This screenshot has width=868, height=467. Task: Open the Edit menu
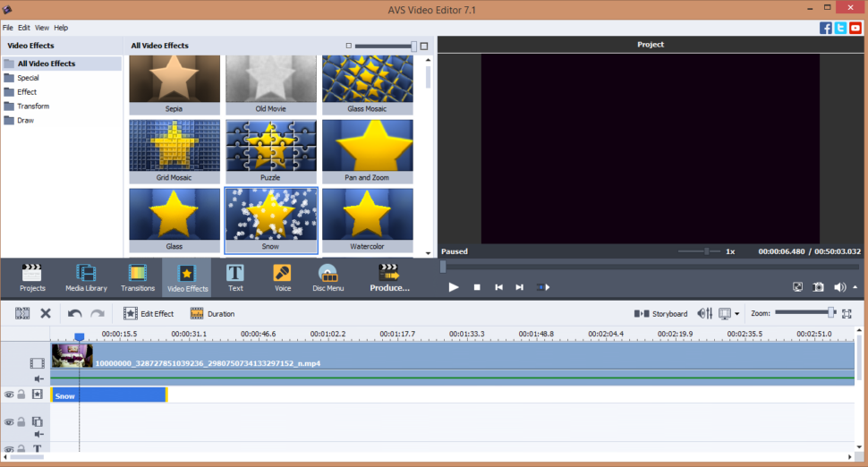24,28
